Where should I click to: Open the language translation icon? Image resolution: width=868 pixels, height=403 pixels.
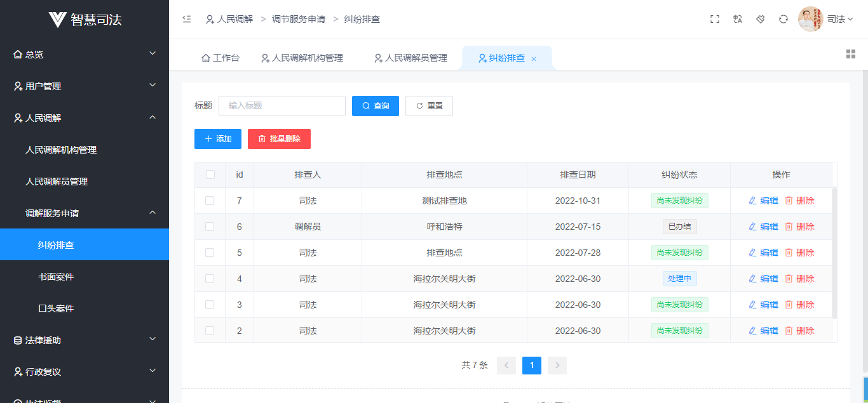(738, 19)
